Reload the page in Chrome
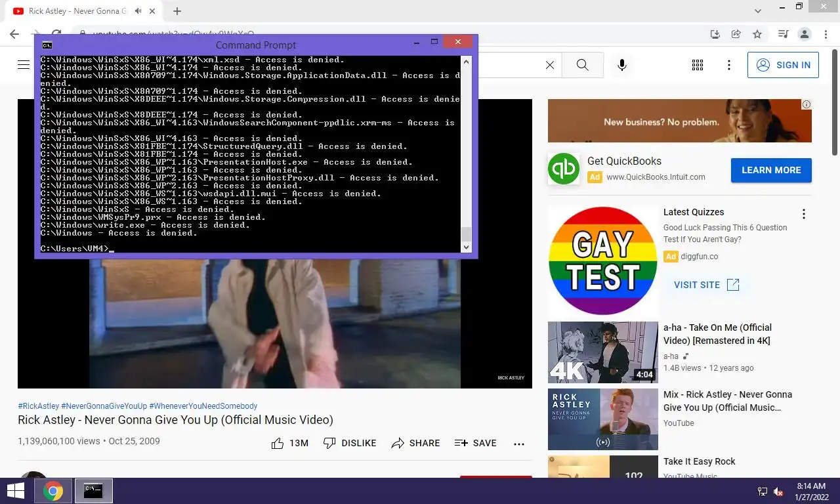Screen dimensions: 840x504 [56, 34]
